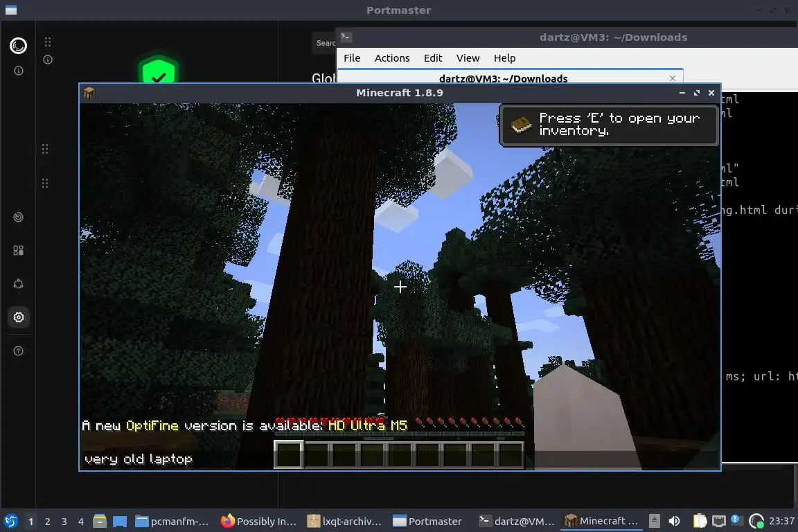
Task: Open Portmaster apps grid icon
Action: (x=18, y=251)
